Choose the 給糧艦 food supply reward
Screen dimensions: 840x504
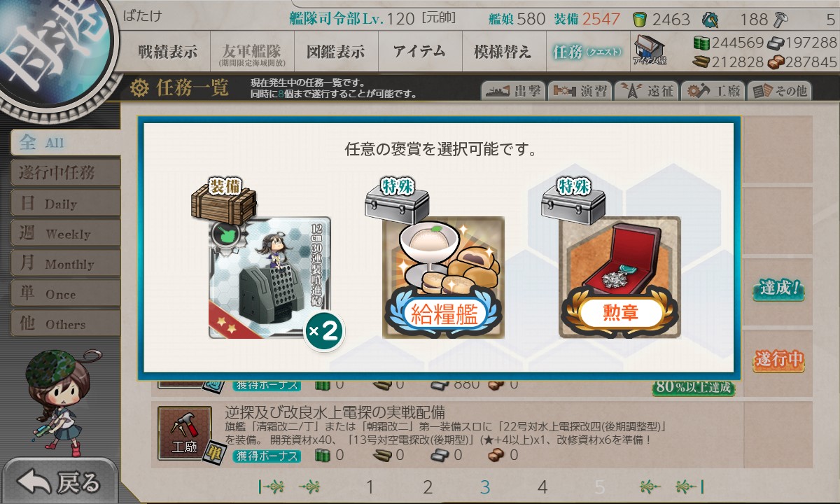pos(444,278)
